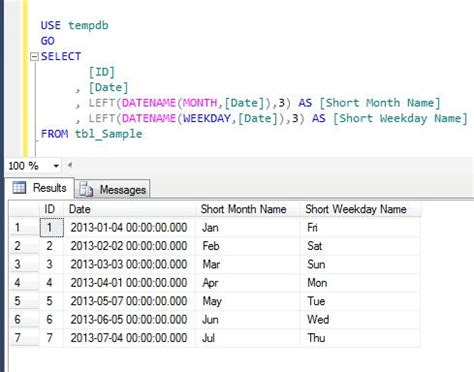Click the horizontal scroll left arrow
Image resolution: width=474 pixels, height=372 pixels.
coord(70,165)
